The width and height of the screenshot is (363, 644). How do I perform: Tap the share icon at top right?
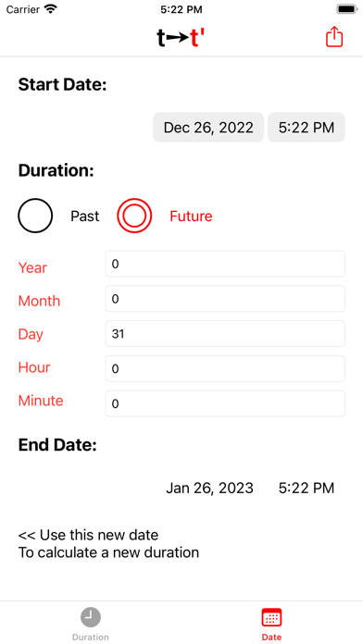(334, 37)
